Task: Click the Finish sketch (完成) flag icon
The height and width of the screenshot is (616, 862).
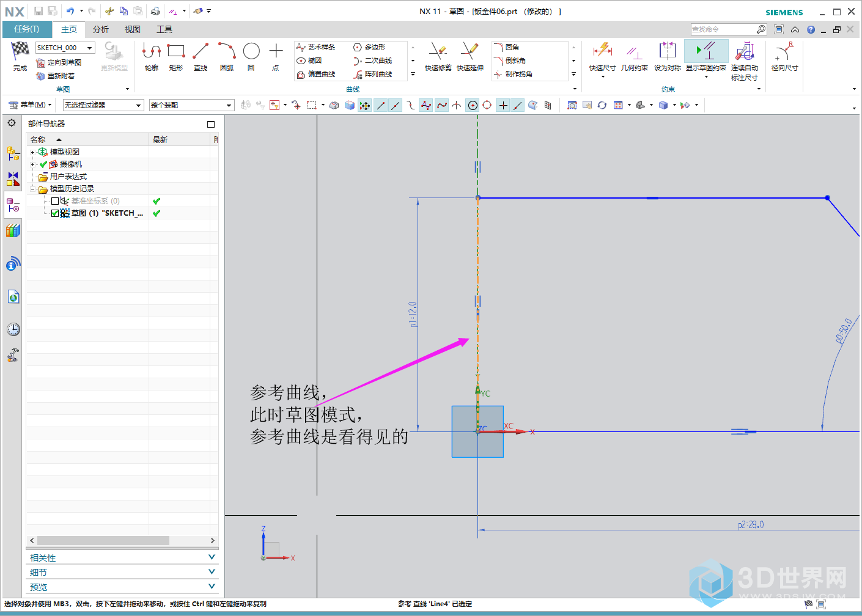Action: [x=20, y=51]
